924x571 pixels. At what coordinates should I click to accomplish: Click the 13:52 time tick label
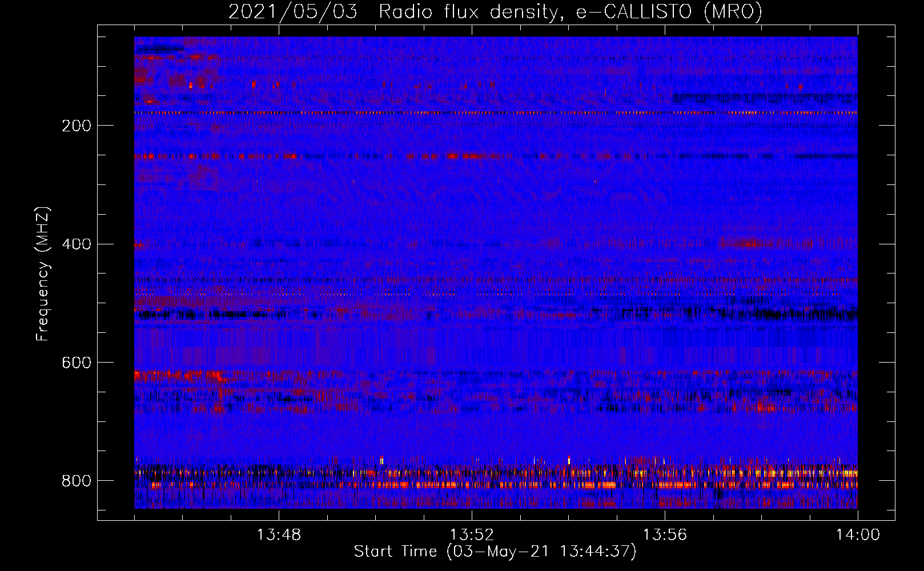pyautogui.click(x=472, y=535)
